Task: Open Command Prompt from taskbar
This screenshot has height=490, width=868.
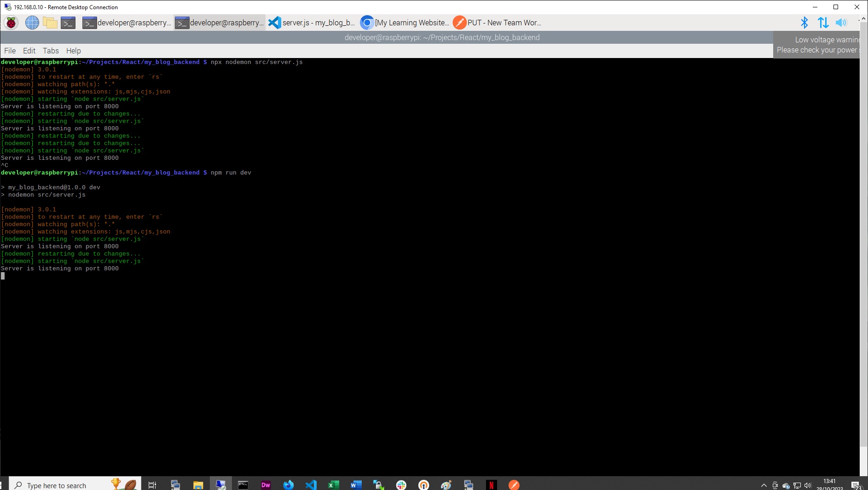Action: point(243,485)
